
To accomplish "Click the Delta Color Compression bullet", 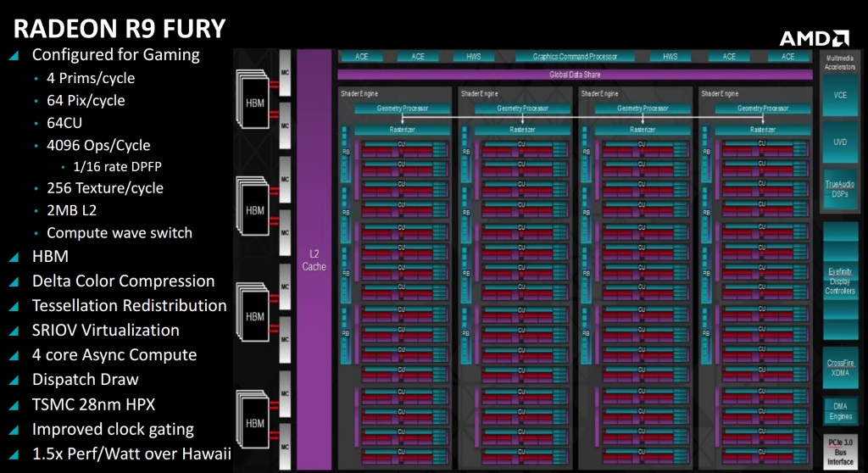I will (x=123, y=281).
